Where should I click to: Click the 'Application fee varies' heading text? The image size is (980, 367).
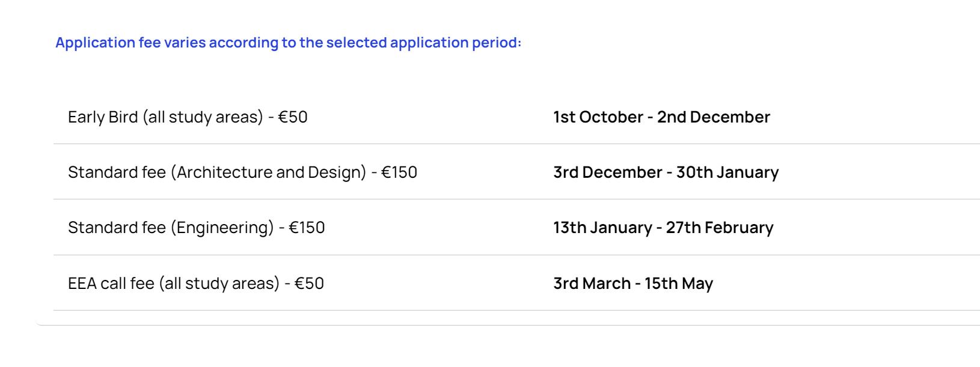pos(288,43)
